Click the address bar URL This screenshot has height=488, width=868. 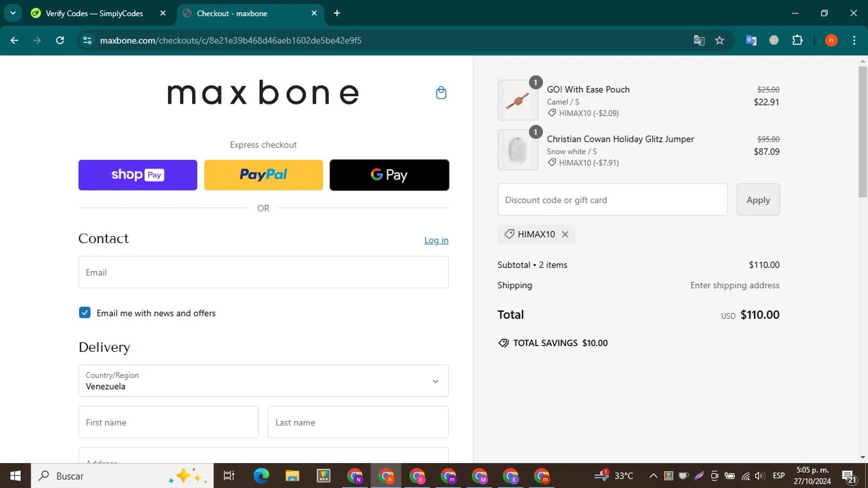pos(230,41)
